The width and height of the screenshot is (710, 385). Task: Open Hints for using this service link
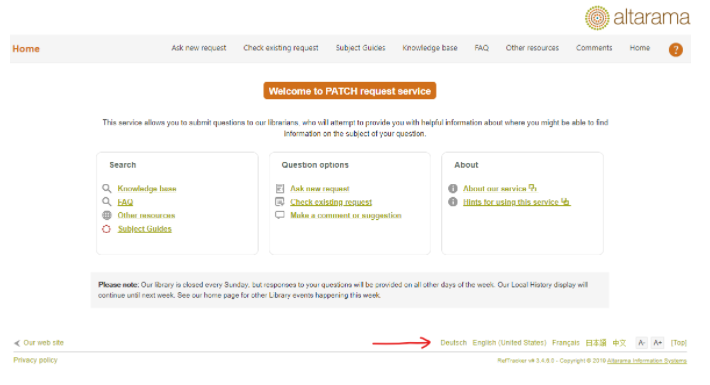pos(516,202)
